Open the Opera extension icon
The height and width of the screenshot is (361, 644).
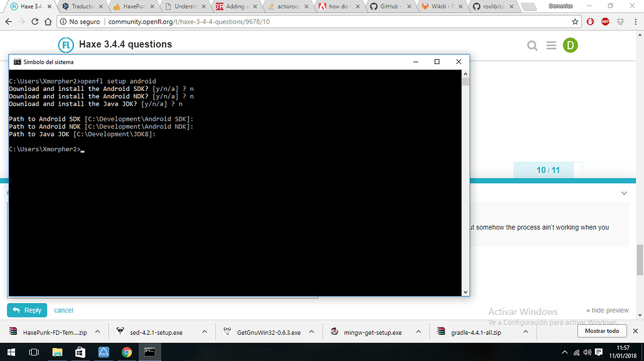pyautogui.click(x=590, y=22)
